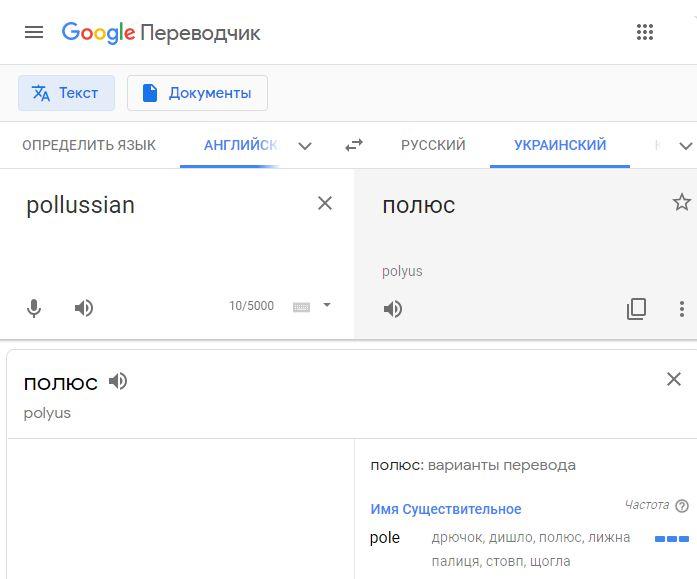Open the Частота help question mark
The width and height of the screenshot is (697, 579).
coord(682,506)
